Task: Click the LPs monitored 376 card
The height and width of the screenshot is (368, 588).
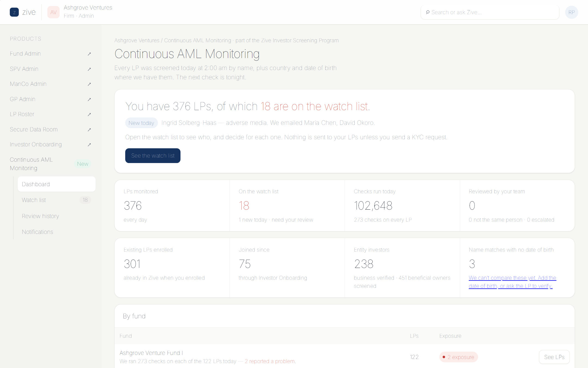Action: [x=172, y=206]
